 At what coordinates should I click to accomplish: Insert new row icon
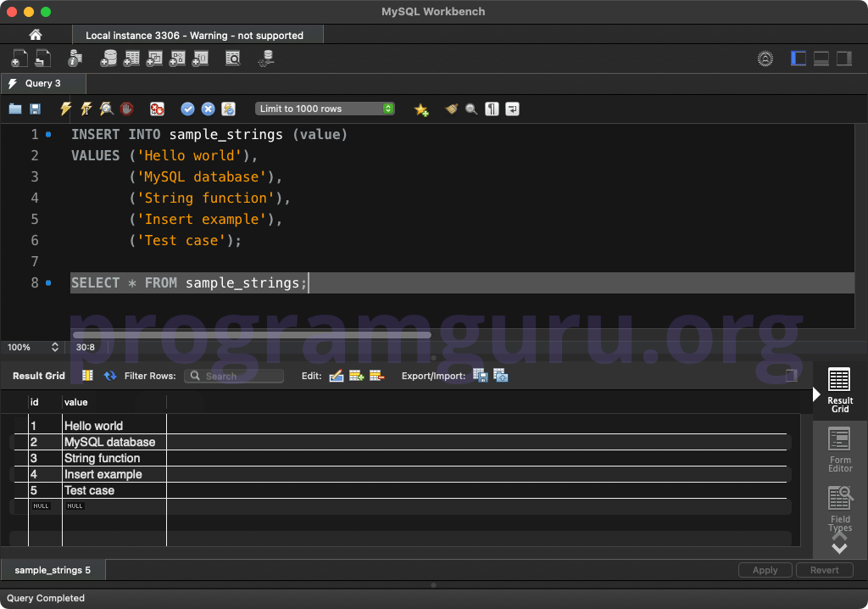357,376
